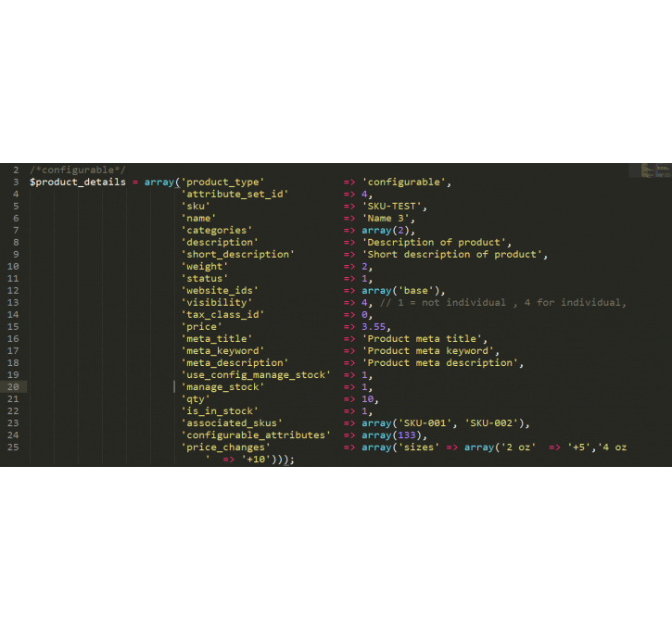
Task: Click the 'is_in_stock' key
Action: [220, 410]
